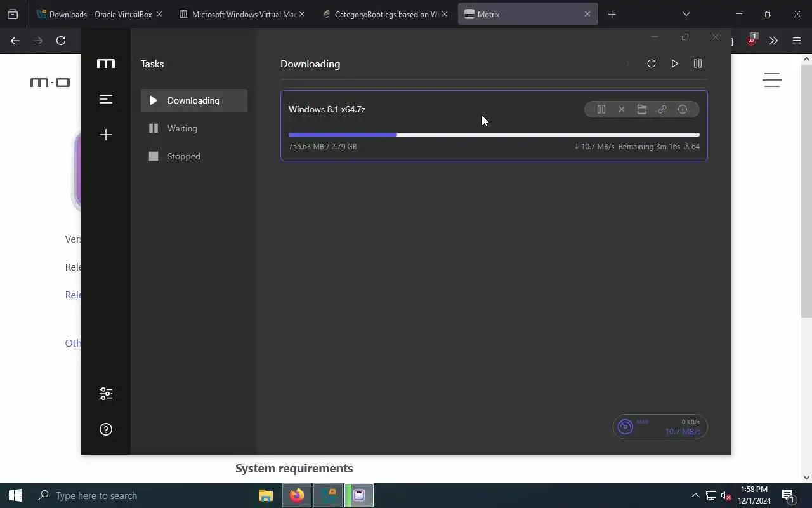Click the Windows 8.1 x64.7z file name
This screenshot has width=812, height=508.
point(327,109)
